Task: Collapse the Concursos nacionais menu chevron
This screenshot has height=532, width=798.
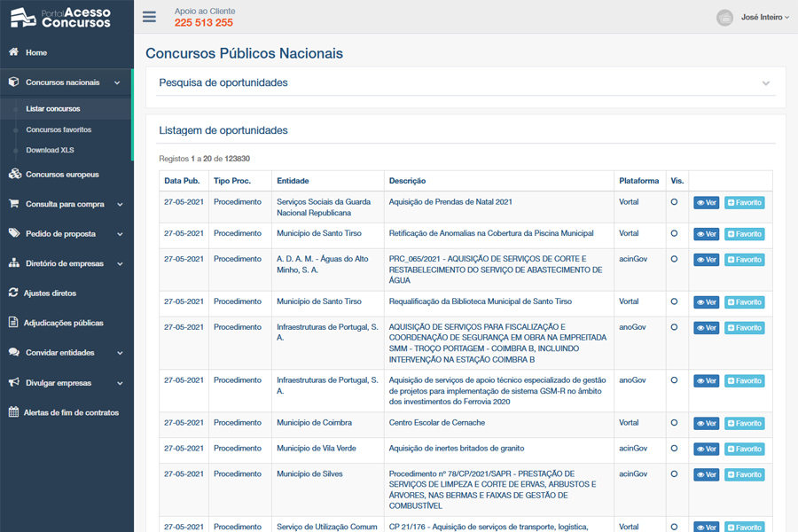Action: [117, 82]
